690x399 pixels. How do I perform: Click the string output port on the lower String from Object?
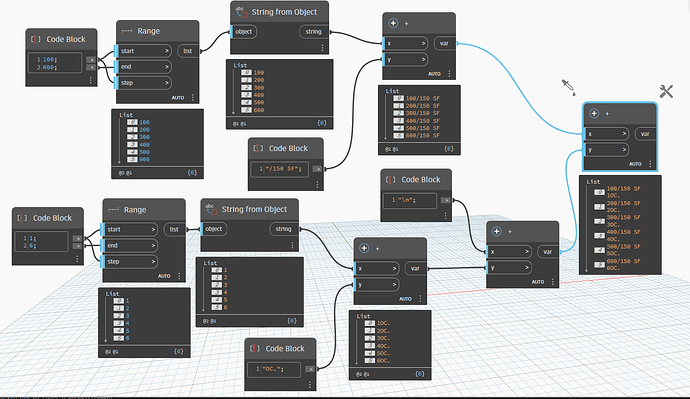283,229
